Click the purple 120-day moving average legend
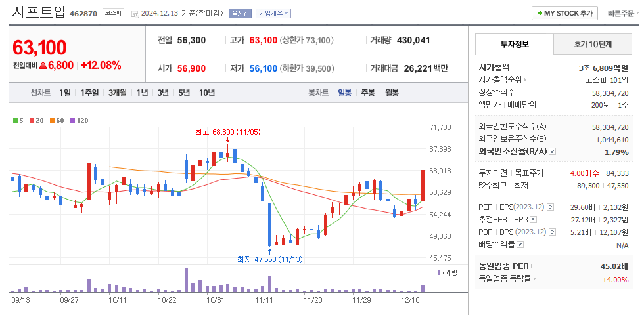 pos(80,121)
